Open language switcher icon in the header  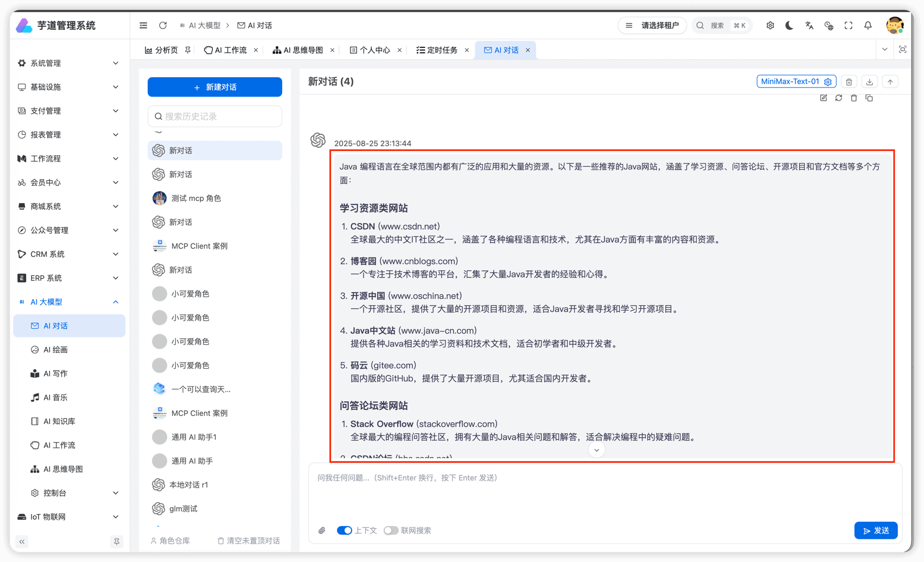tap(809, 25)
